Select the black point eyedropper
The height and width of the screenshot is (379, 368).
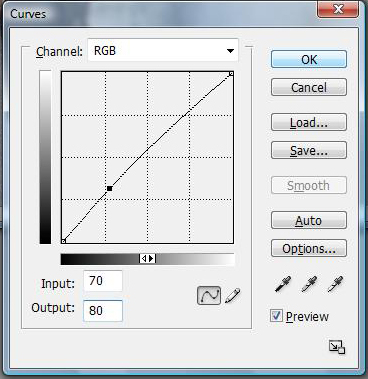(282, 284)
